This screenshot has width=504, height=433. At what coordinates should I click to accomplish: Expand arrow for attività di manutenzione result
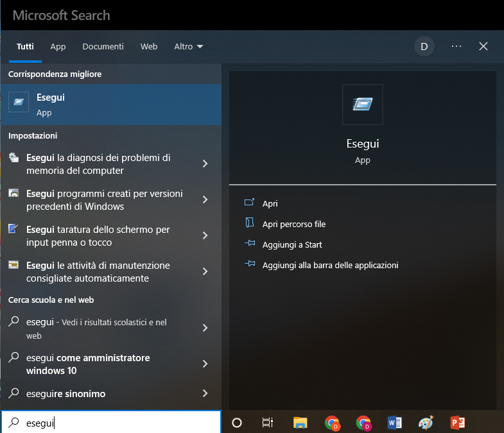205,272
